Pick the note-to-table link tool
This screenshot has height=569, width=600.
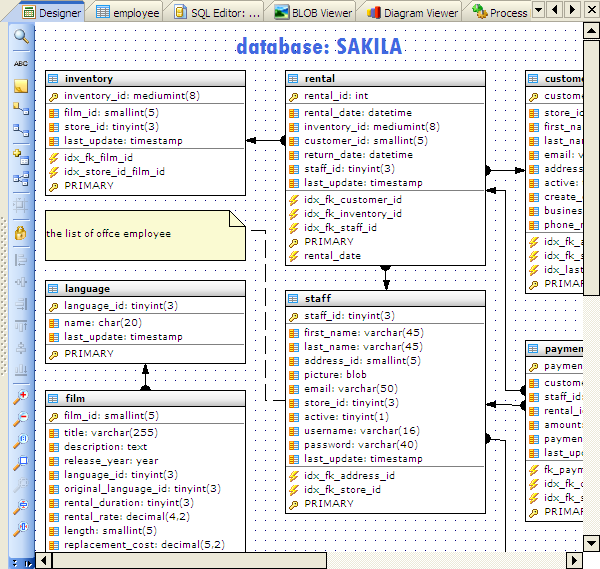point(21,109)
